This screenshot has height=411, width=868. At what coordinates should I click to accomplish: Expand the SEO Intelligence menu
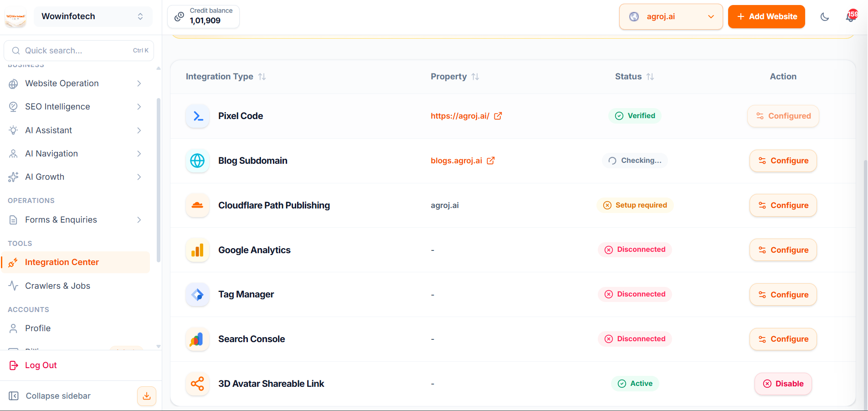[76, 107]
